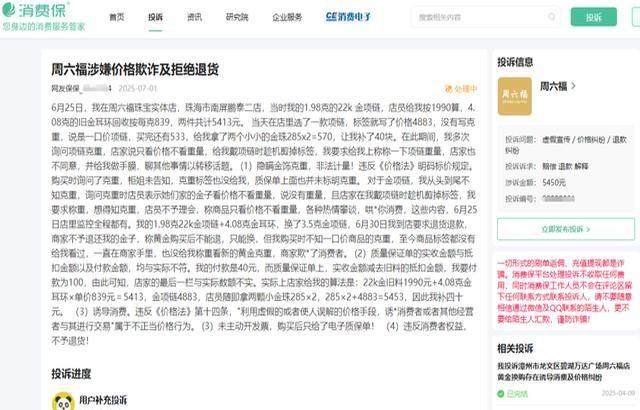Click the red fraud warning notice text
The width and height of the screenshot is (640, 410).
click(564, 291)
